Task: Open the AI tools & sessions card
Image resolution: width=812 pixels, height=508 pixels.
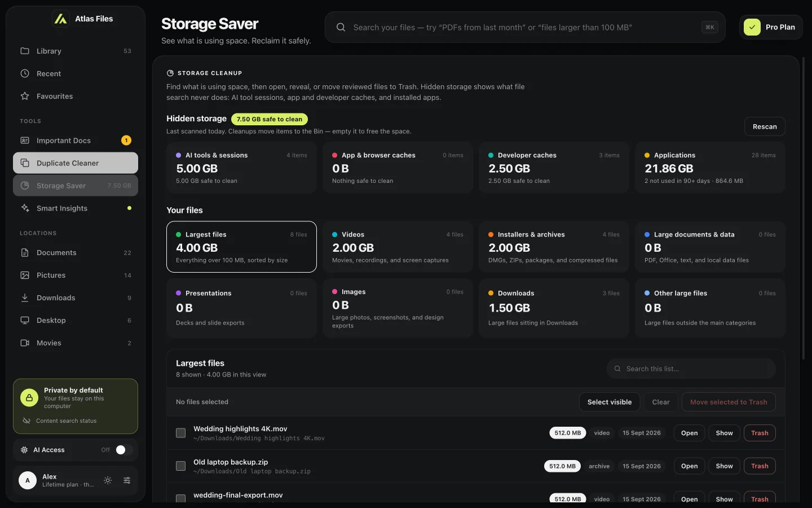Action: [241, 168]
